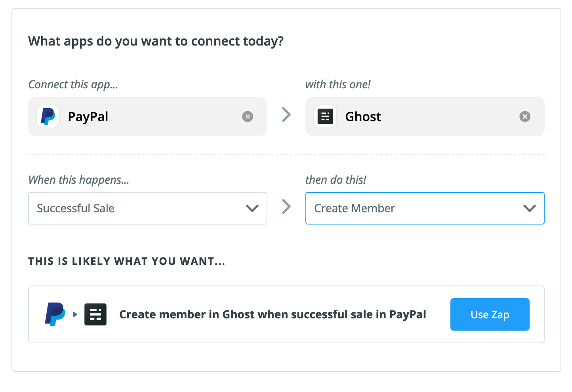Viewport: 572px width, 392px height.
Task: Click the suggested Zap card
Action: tap(286, 314)
